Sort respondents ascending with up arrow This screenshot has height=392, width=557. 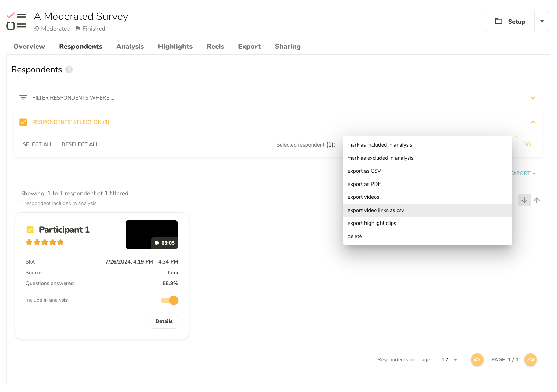537,200
